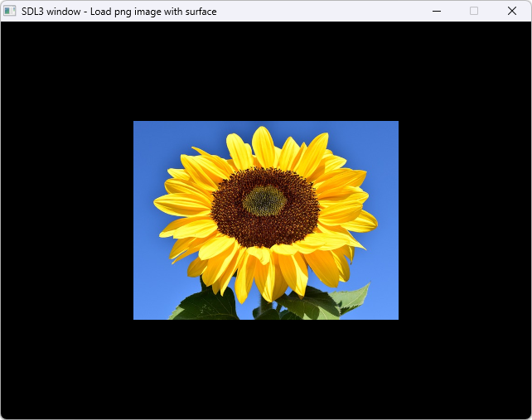This screenshot has width=532, height=420.
Task: Close the SDL3 window
Action: [512, 12]
